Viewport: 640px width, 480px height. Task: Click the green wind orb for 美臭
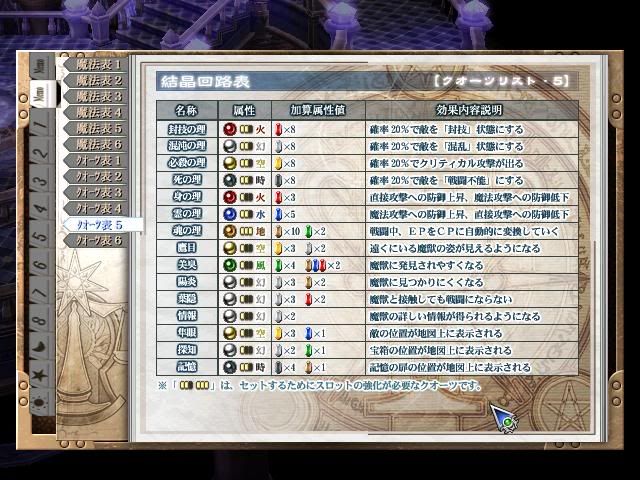click(230, 265)
